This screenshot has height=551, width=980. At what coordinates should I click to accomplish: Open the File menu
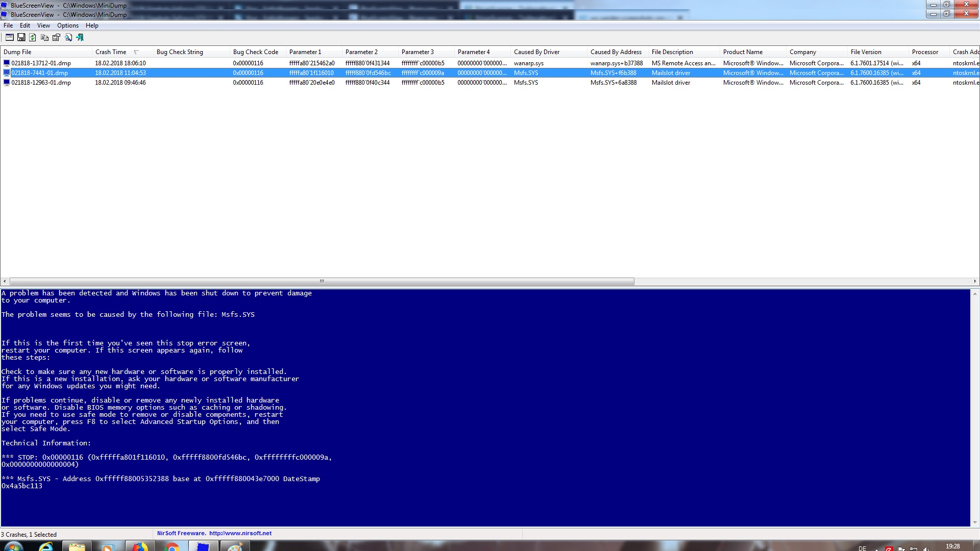pos(8,26)
